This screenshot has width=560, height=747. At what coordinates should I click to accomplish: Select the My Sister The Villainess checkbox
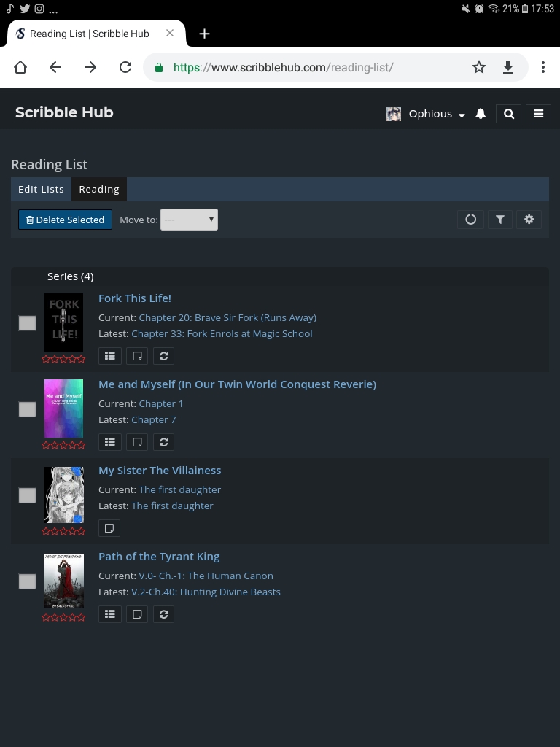tap(27, 495)
